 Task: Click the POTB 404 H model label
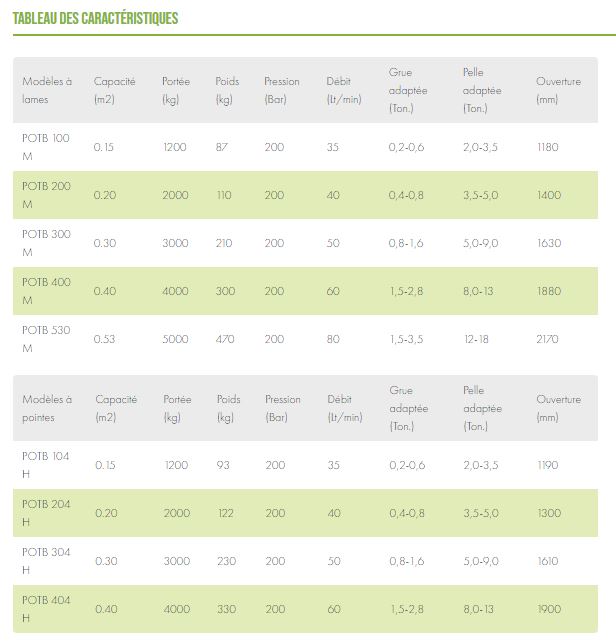point(46,609)
